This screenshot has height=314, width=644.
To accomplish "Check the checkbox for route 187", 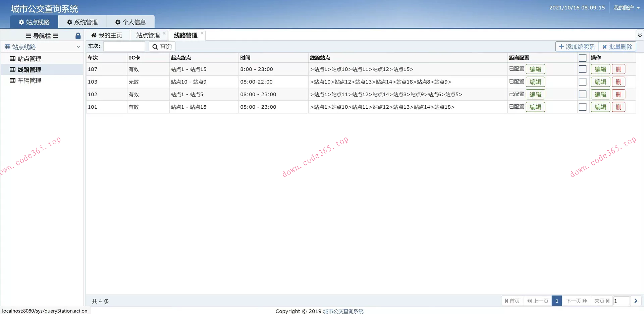I will point(583,69).
